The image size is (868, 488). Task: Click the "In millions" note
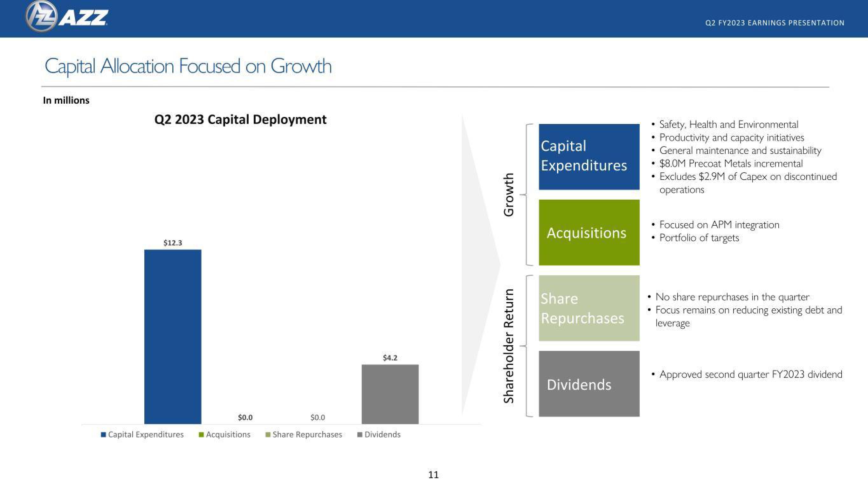[66, 100]
